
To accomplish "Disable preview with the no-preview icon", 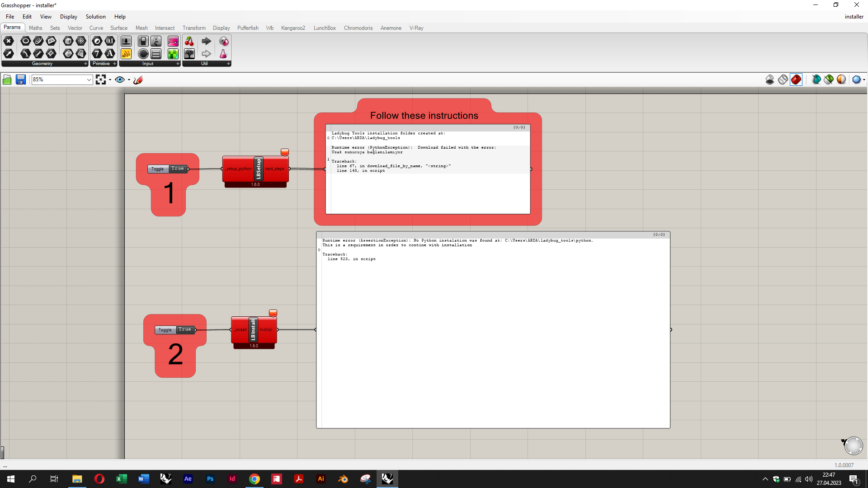I will click(770, 80).
